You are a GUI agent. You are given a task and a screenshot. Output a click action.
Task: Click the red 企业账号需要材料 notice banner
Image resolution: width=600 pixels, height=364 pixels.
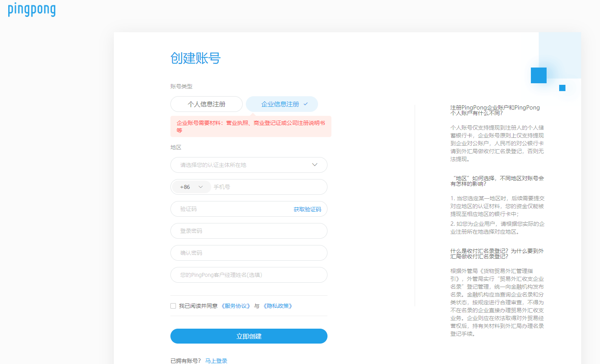point(251,126)
